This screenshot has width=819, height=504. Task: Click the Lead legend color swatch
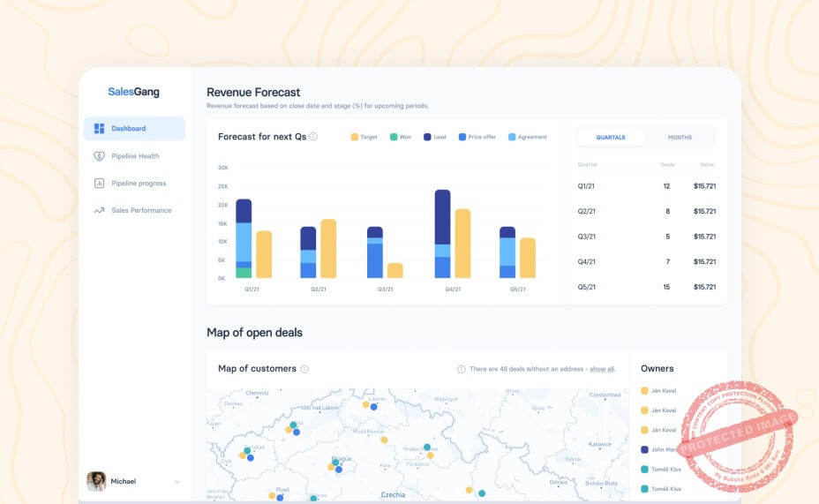tap(428, 137)
